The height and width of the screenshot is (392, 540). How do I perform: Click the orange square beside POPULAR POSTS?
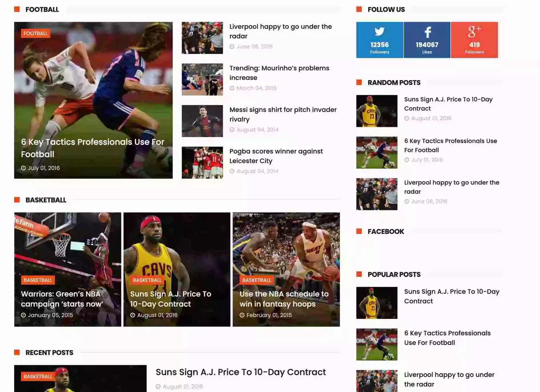pyautogui.click(x=359, y=274)
